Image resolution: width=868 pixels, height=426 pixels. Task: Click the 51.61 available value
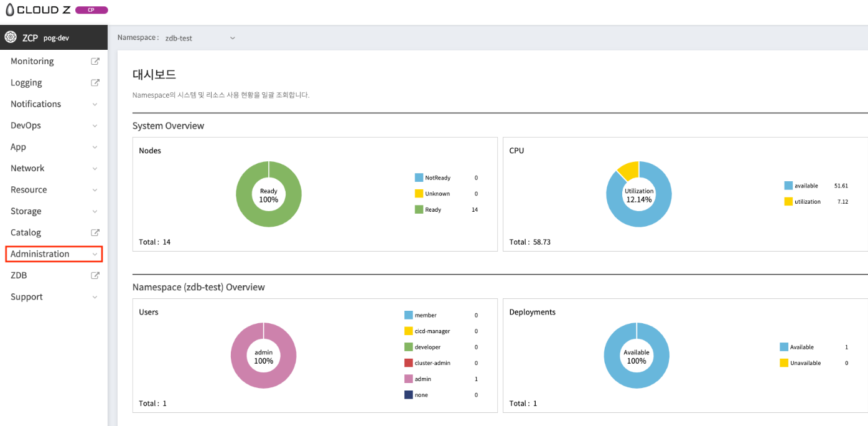pyautogui.click(x=841, y=186)
